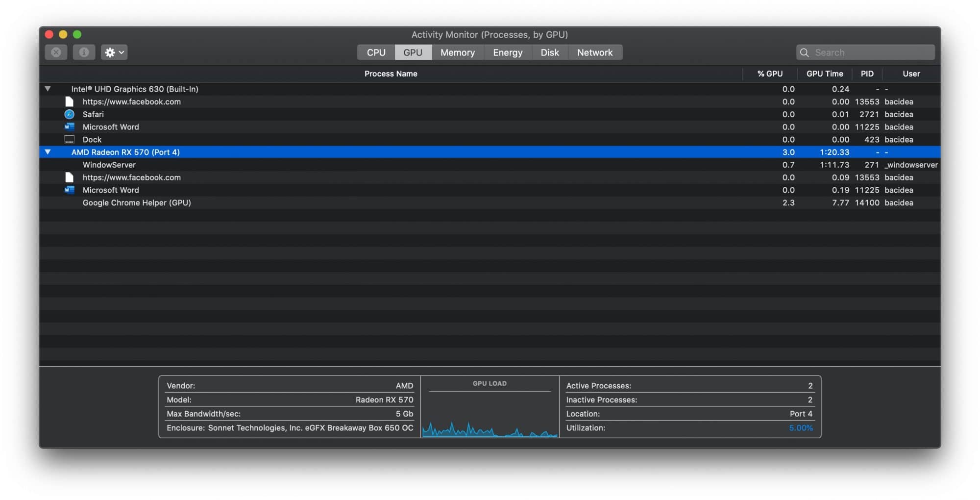Click the Active Processes count
Screen dimensions: 980x500
810,386
